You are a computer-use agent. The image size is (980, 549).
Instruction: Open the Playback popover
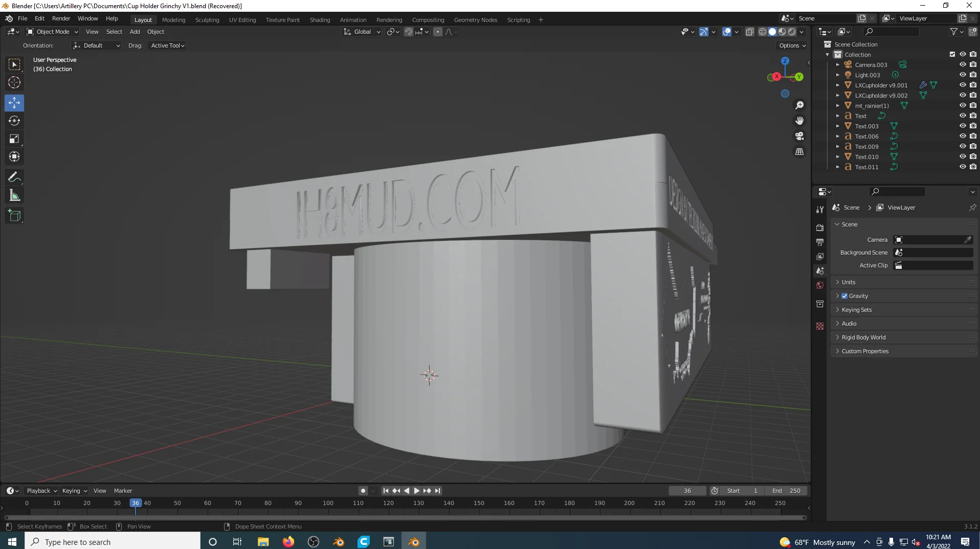[42, 491]
